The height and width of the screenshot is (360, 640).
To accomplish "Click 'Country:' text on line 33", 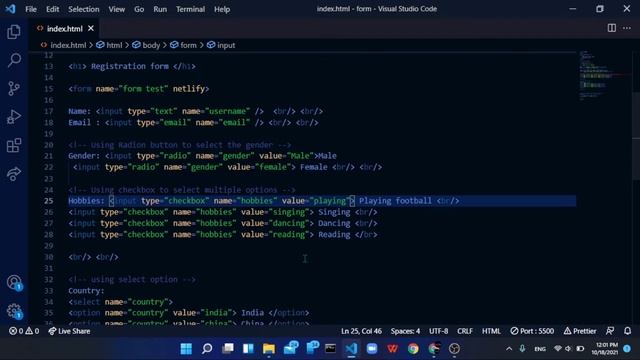I will (x=87, y=291).
